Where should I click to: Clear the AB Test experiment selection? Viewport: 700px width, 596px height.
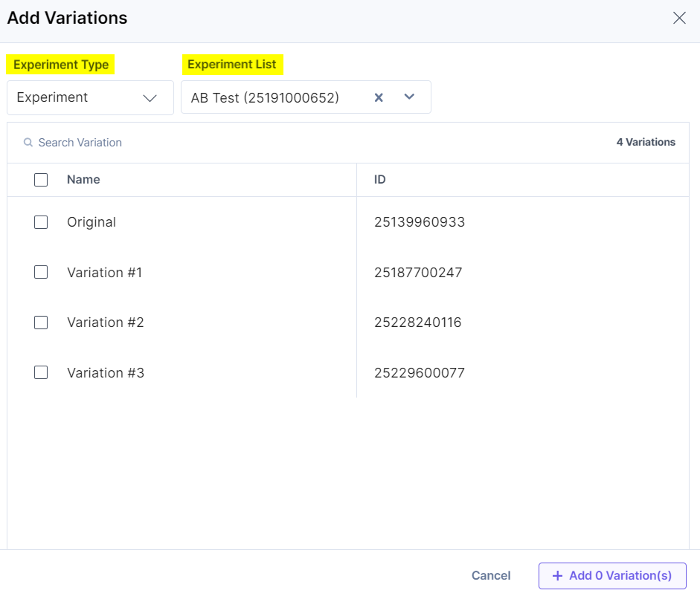[379, 97]
